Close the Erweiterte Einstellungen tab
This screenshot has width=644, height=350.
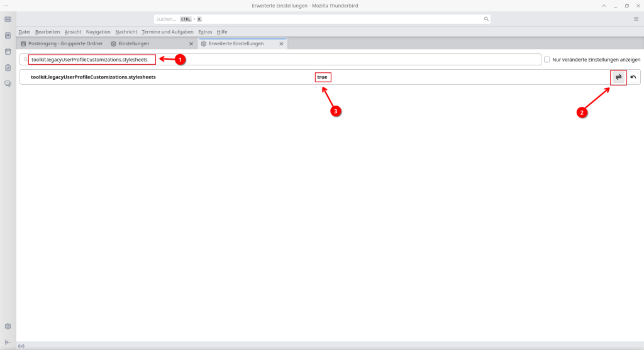280,44
